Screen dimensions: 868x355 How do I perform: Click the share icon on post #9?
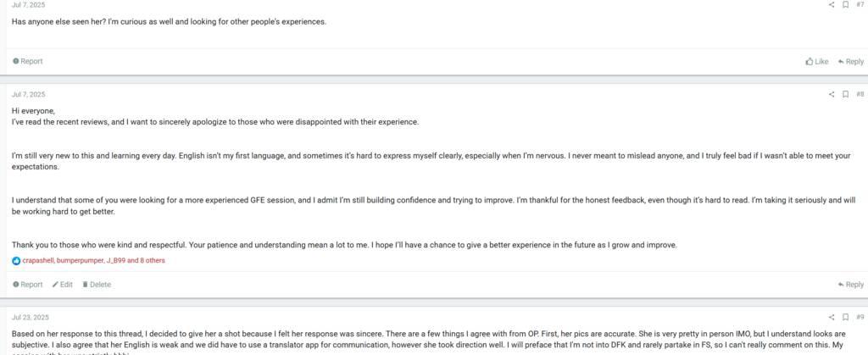tap(832, 318)
